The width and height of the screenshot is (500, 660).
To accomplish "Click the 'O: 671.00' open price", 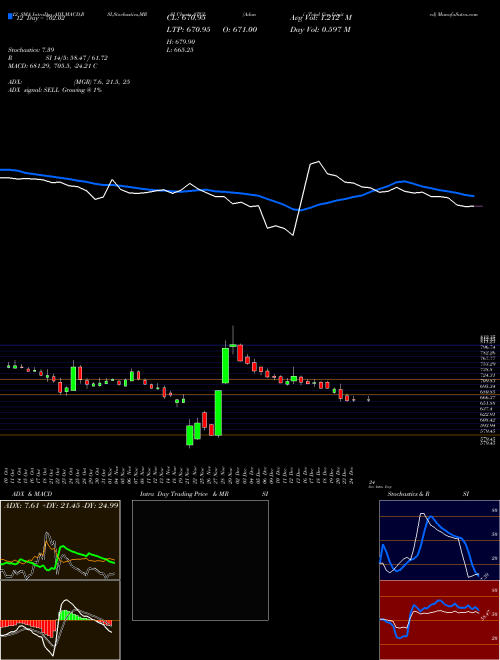I will [x=242, y=29].
